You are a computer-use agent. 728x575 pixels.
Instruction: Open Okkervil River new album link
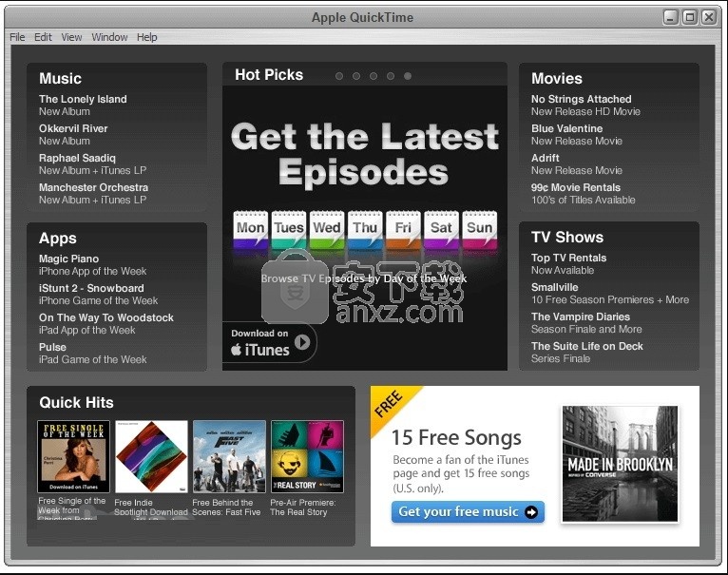[x=73, y=135]
